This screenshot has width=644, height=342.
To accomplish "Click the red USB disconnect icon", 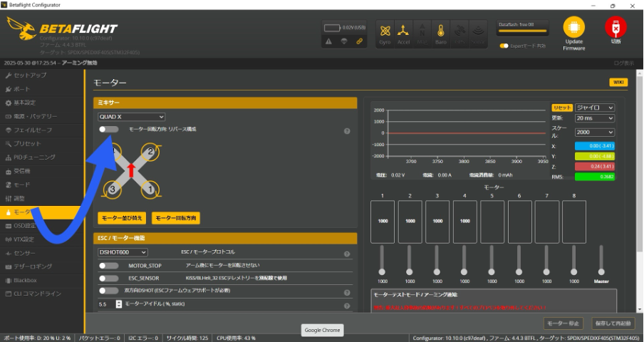I will pos(615,28).
